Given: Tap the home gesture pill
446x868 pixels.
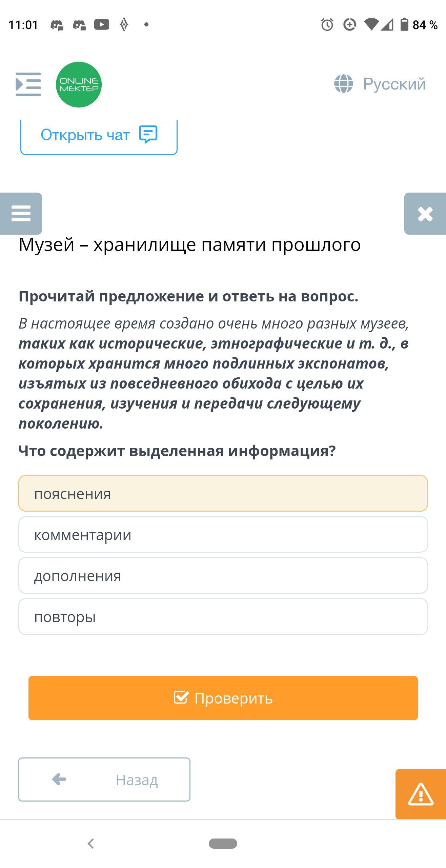Looking at the screenshot, I should pos(223,843).
